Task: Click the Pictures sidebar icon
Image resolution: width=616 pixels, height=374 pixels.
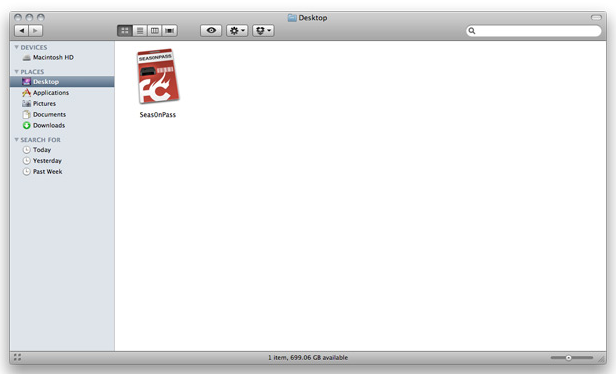Action: (x=26, y=104)
